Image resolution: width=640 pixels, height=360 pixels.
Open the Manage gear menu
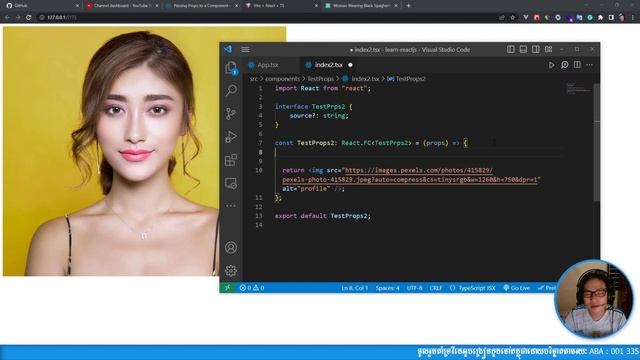(x=231, y=270)
